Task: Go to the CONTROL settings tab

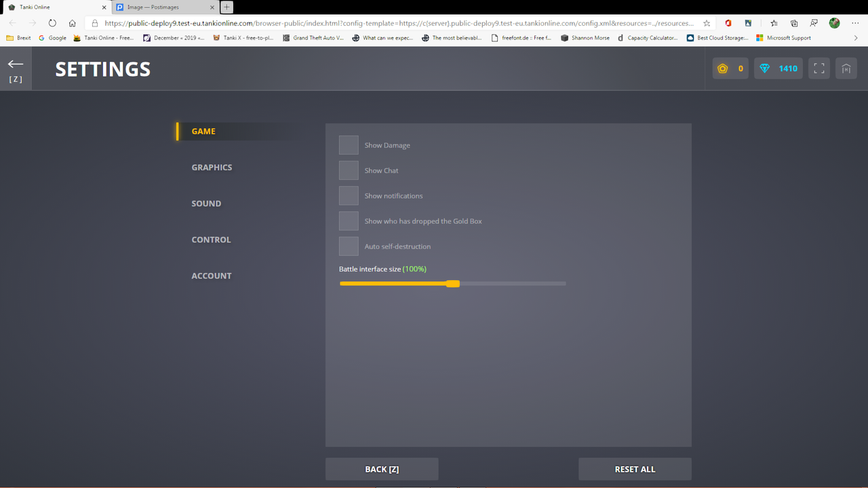Action: 211,240
